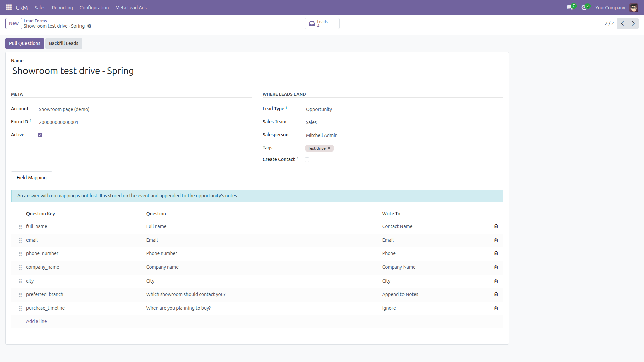Delete the preferred_branch mapping row
The width and height of the screenshot is (644, 362).
496,294
